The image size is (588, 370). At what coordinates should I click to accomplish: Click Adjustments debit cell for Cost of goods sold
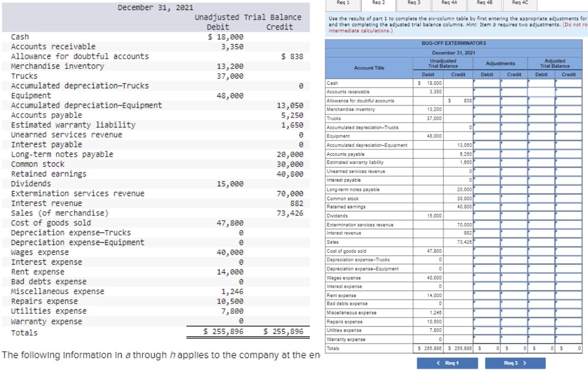487,251
